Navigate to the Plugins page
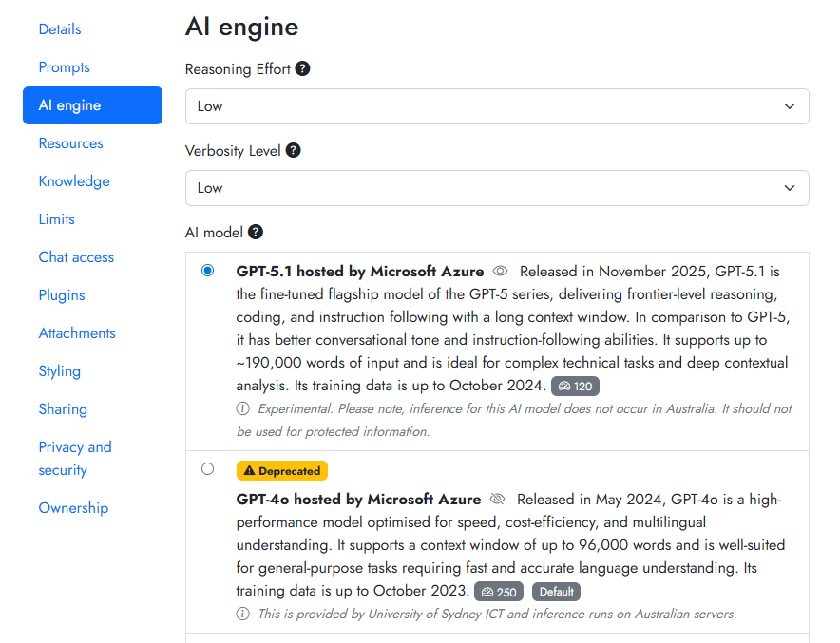This screenshot has height=643, width=840. (x=62, y=295)
